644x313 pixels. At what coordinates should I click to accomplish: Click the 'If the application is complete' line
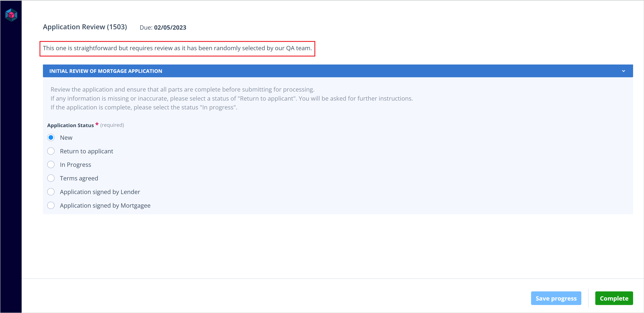point(144,107)
